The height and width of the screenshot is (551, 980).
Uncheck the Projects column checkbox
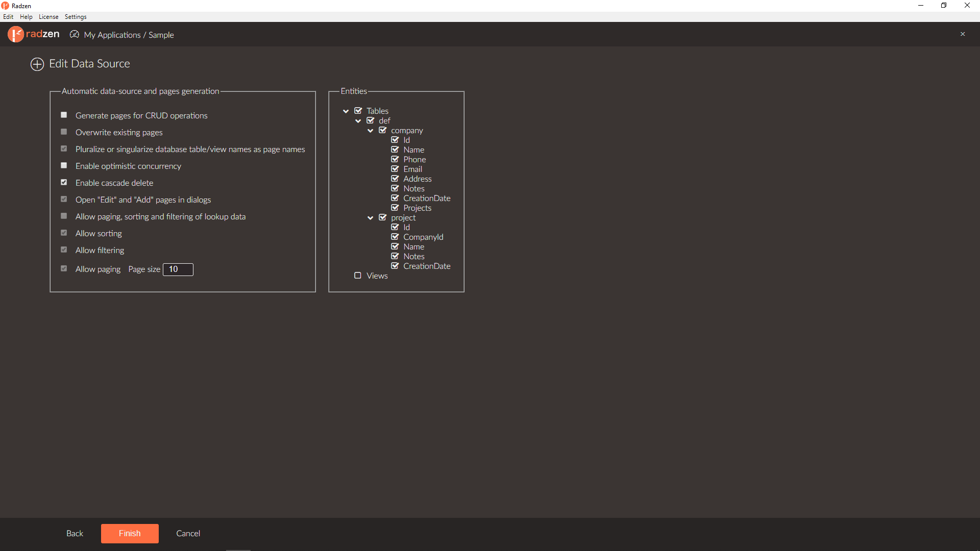click(x=395, y=208)
